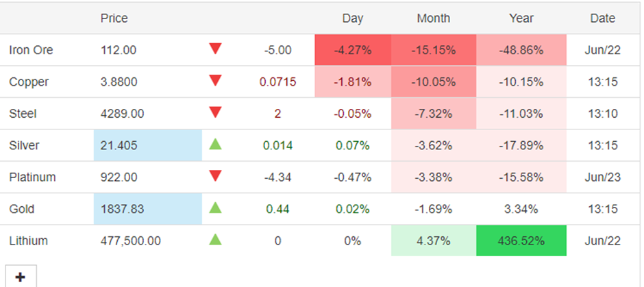Sort by the Day column header
This screenshot has width=644, height=287.
353,18
